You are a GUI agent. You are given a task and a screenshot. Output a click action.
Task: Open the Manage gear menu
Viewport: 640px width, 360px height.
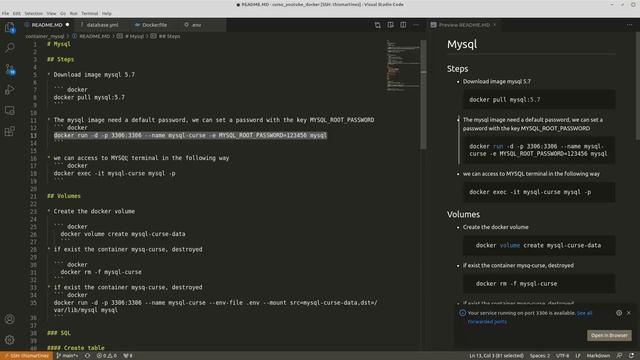[x=10, y=340]
